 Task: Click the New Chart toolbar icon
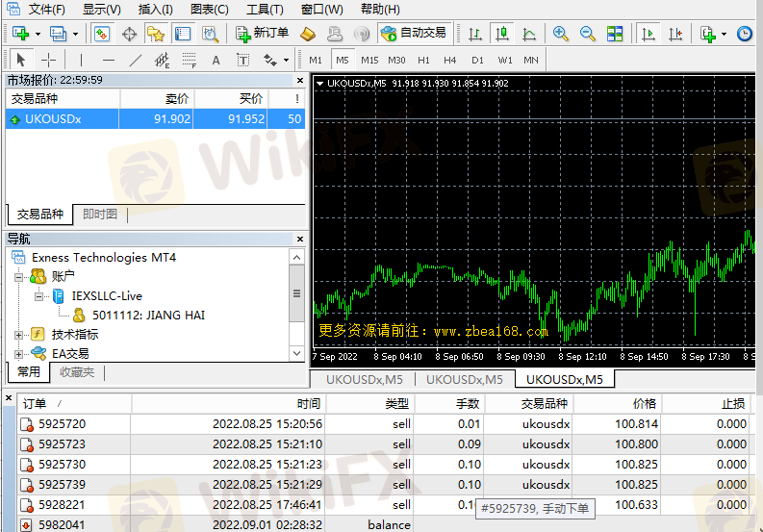click(20, 34)
